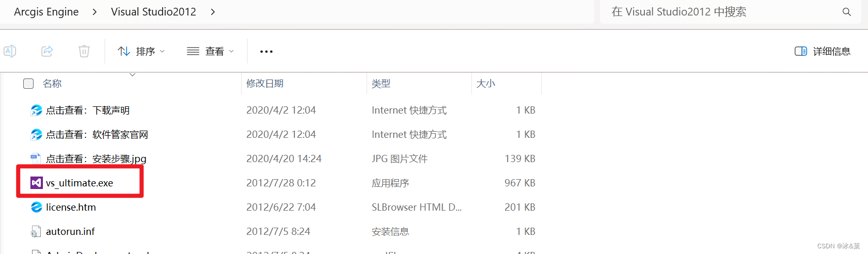Viewport: 868px width, 254px height.
Task: Click the share toolbar icon
Action: point(47,51)
